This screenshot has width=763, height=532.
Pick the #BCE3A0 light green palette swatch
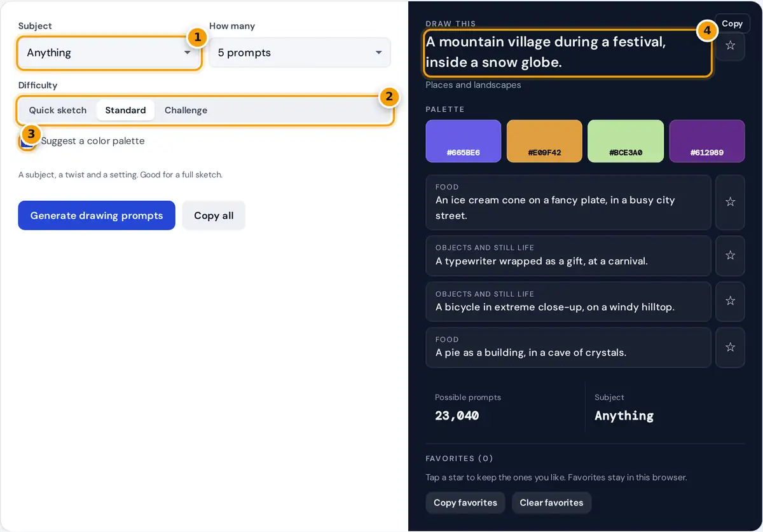point(626,141)
